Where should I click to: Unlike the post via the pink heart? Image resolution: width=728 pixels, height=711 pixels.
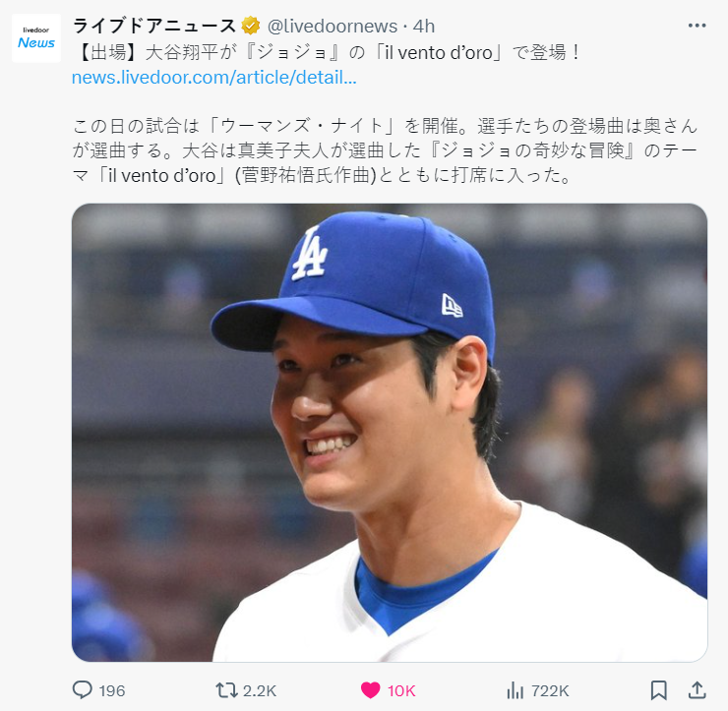370,690
